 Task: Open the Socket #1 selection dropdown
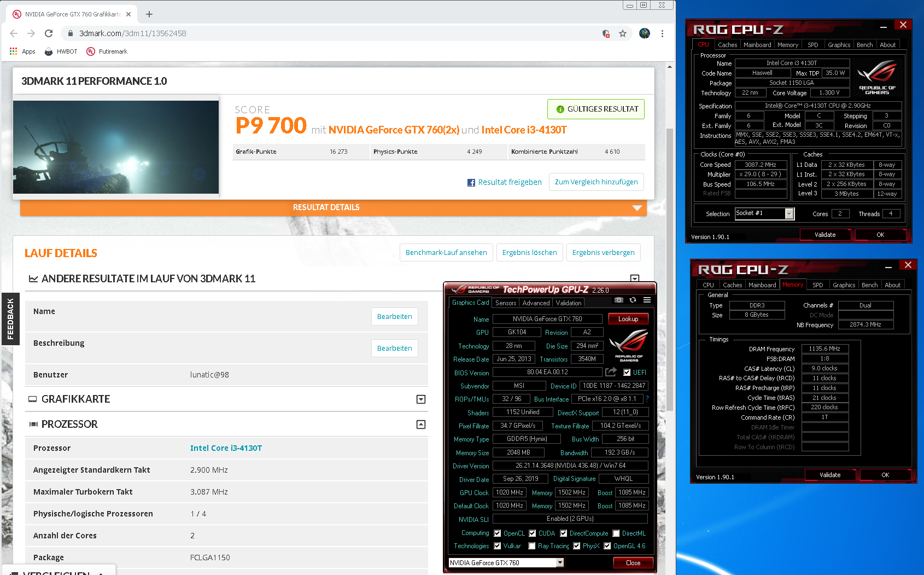click(789, 214)
